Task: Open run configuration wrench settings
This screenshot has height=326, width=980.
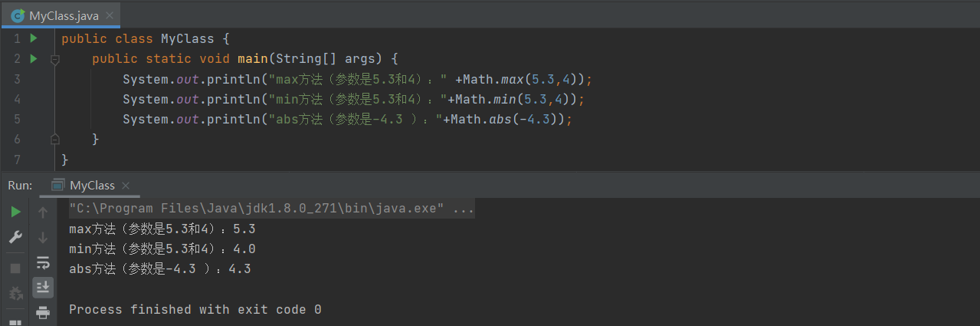Action: (15, 237)
